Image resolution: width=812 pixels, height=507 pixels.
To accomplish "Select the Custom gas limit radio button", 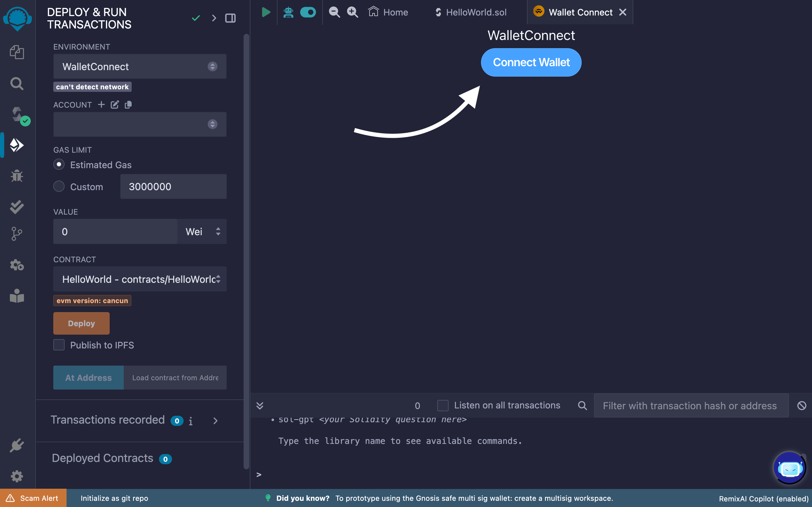I will 59,186.
